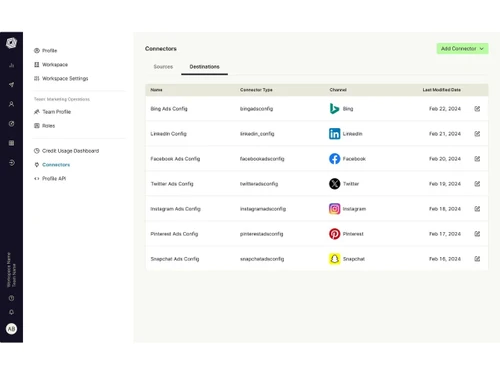The height and width of the screenshot is (375, 500).
Task: Select Connectors in the settings menu
Action: tap(52, 165)
